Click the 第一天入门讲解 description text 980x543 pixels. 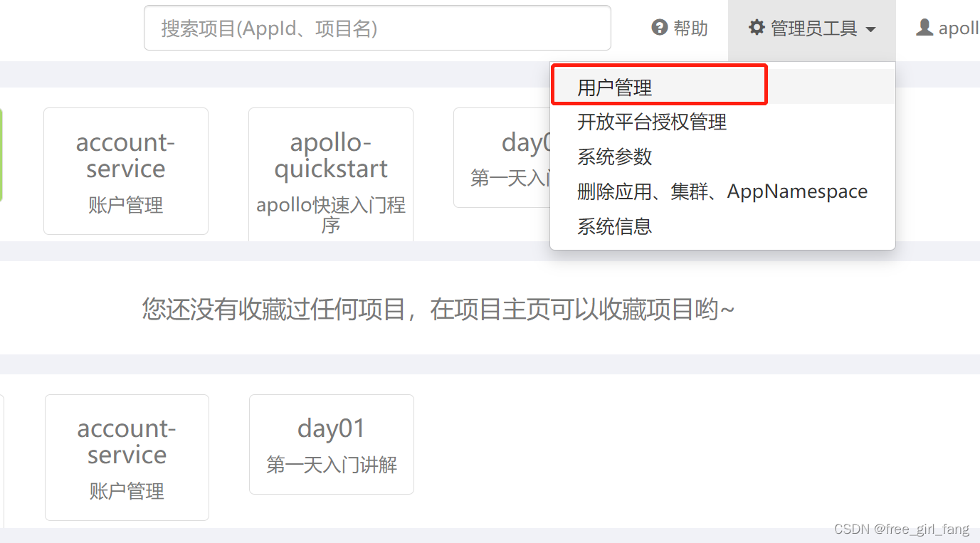tap(330, 465)
